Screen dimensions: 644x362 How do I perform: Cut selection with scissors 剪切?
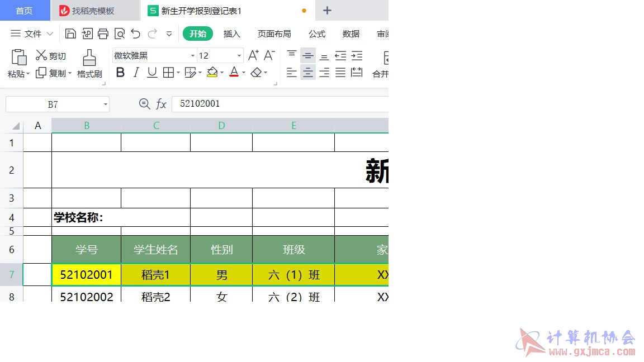click(x=50, y=55)
